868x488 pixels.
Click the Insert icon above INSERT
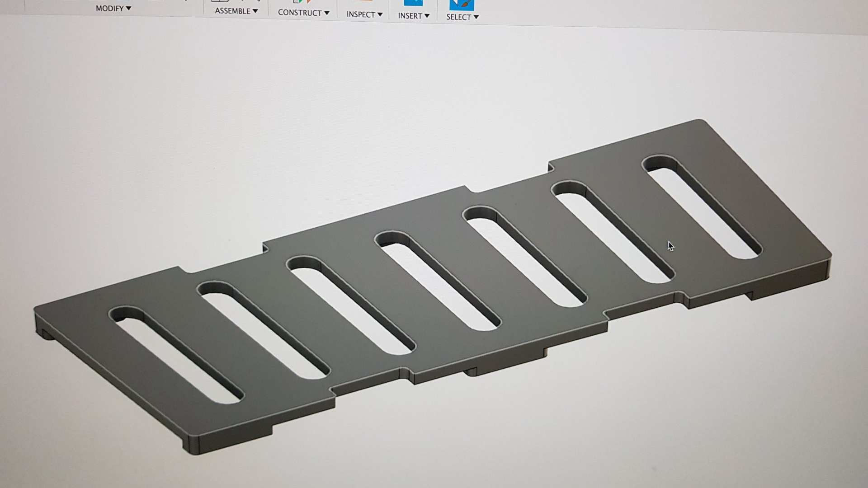coord(413,3)
